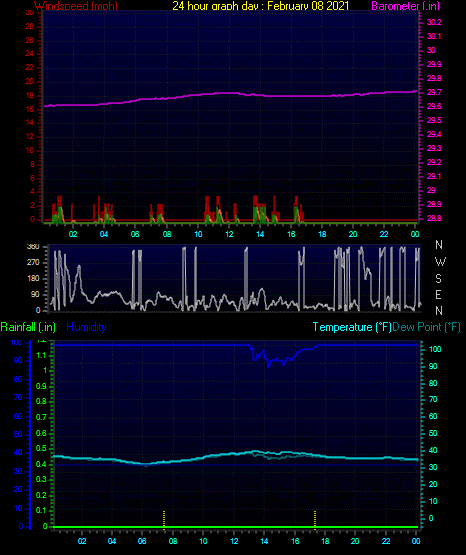Click the Dew Point (°F) legend label

(x=426, y=327)
